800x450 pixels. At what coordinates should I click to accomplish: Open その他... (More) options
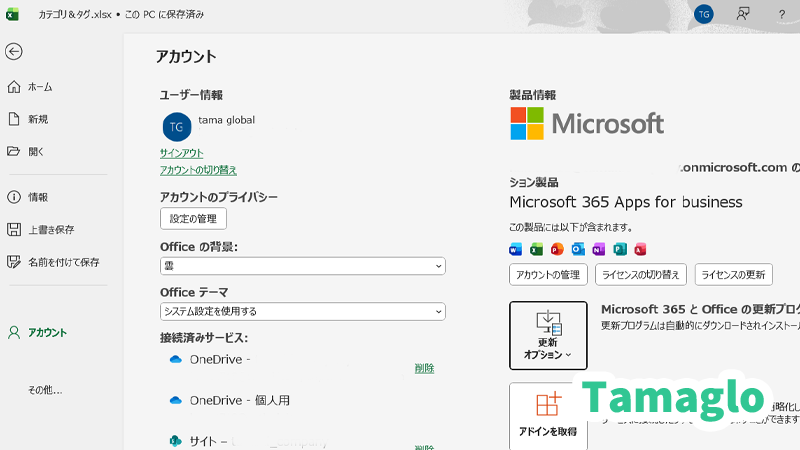(x=45, y=389)
